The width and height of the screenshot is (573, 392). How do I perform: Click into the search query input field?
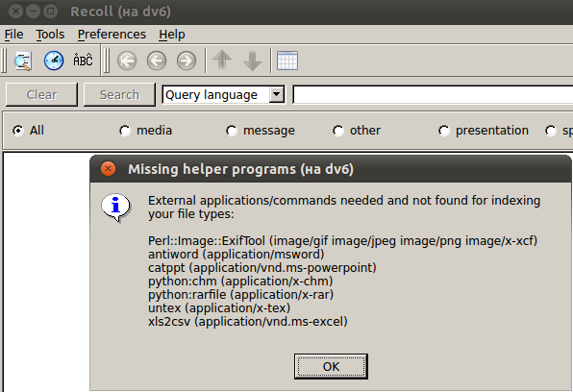pyautogui.click(x=433, y=95)
